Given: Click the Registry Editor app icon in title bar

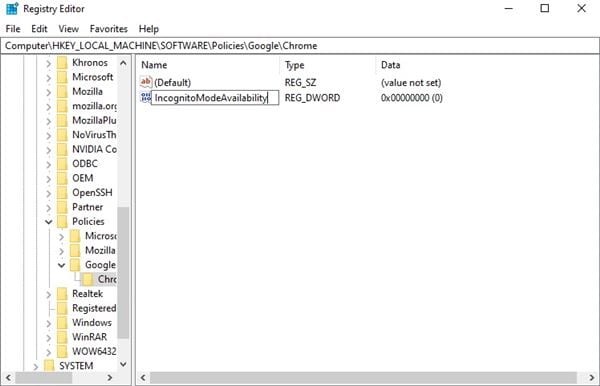Looking at the screenshot, I should 12,8.
